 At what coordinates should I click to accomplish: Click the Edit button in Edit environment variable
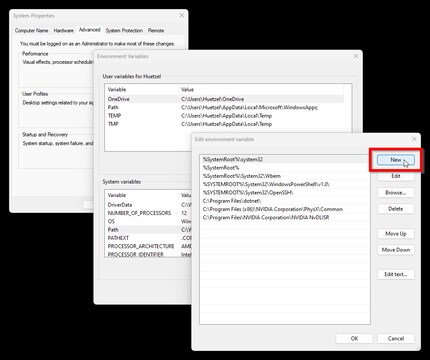pyautogui.click(x=396, y=176)
